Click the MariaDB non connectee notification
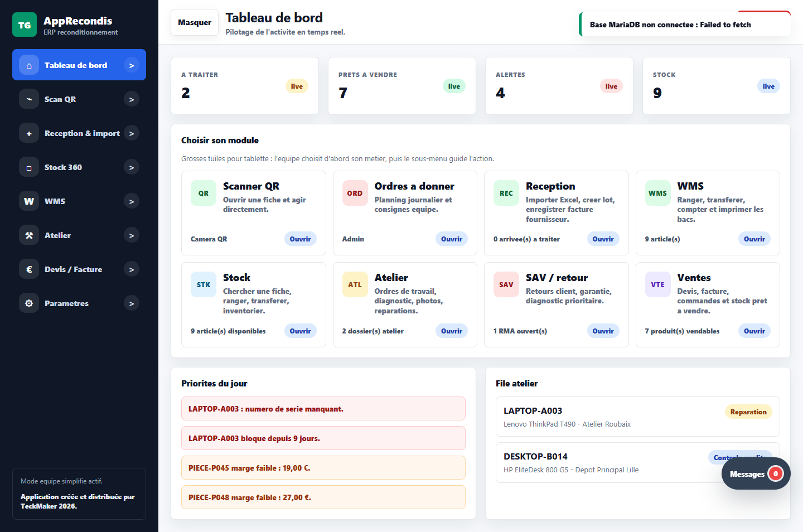803x532 pixels. point(685,25)
